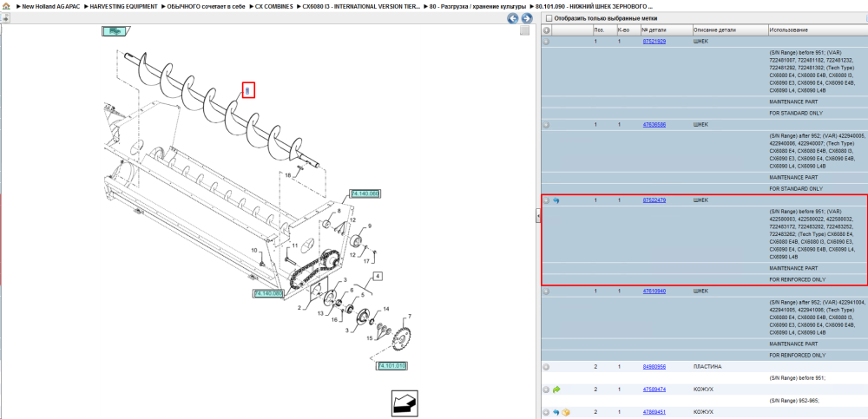Click the round add icon for part 47589474
This screenshot has width=868, height=419.
coord(546,390)
